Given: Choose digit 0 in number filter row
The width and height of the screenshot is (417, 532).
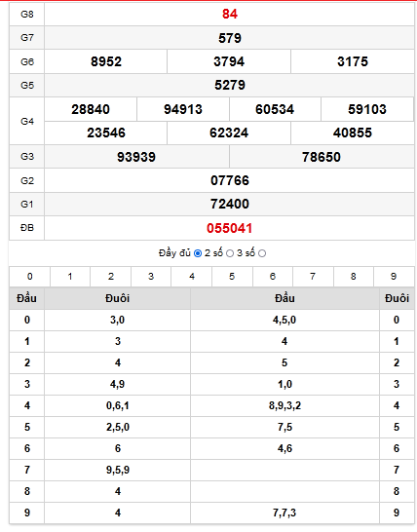Looking at the screenshot, I should tap(30, 277).
